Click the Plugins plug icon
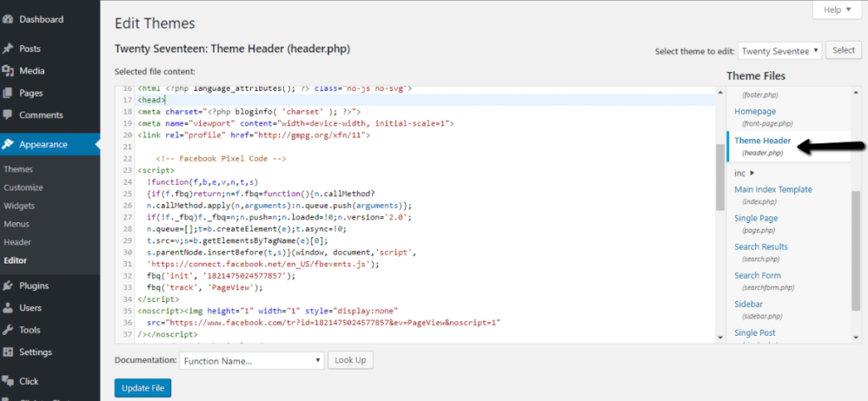 point(8,286)
